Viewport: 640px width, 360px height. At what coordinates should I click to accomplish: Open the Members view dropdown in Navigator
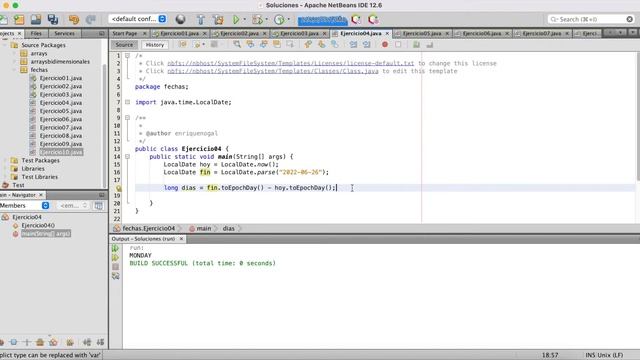pyautogui.click(x=24, y=205)
